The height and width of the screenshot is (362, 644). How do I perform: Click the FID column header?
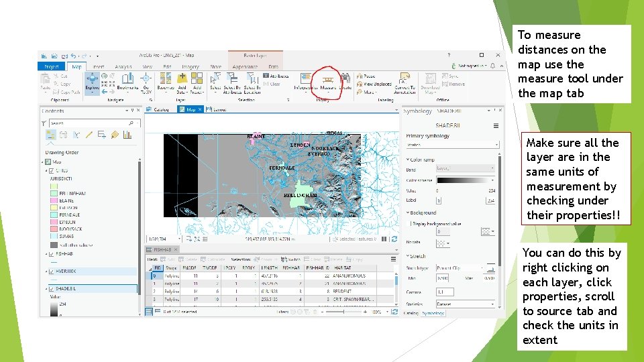[x=158, y=268]
